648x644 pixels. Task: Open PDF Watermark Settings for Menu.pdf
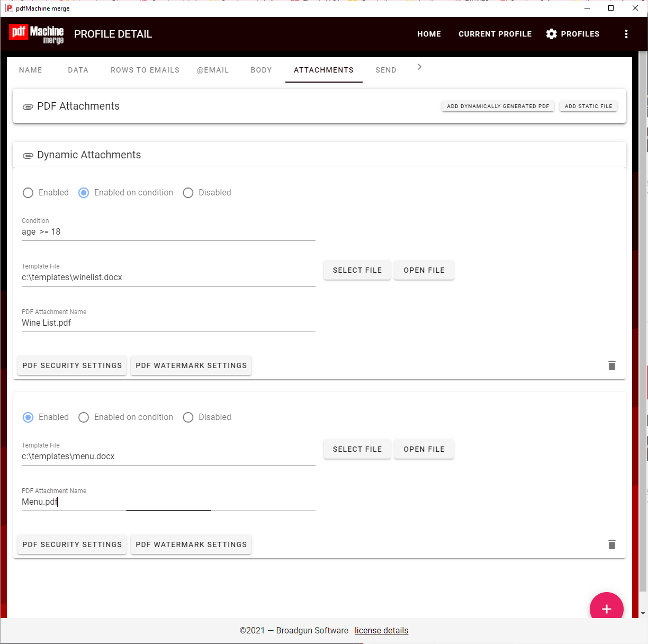click(x=191, y=544)
